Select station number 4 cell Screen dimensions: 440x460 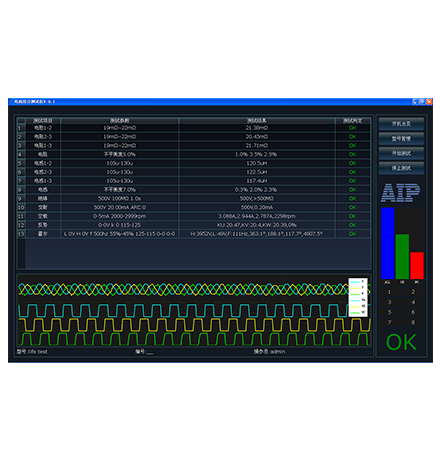(x=413, y=302)
